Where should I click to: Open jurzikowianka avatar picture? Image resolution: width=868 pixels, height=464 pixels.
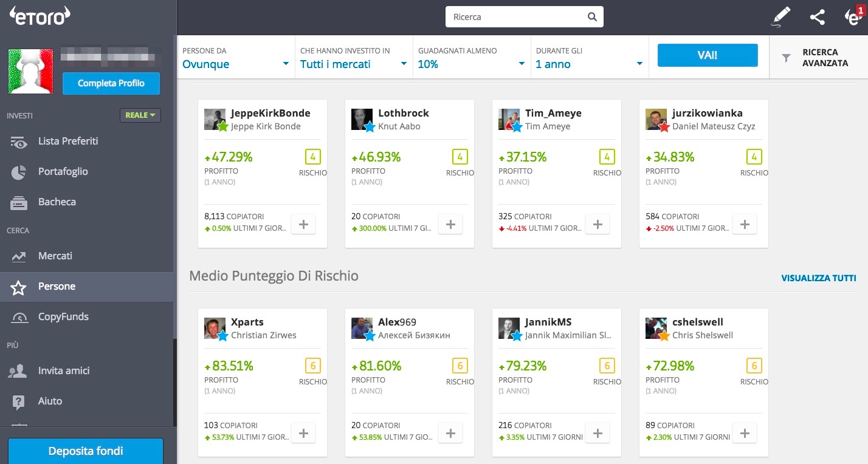tap(656, 119)
